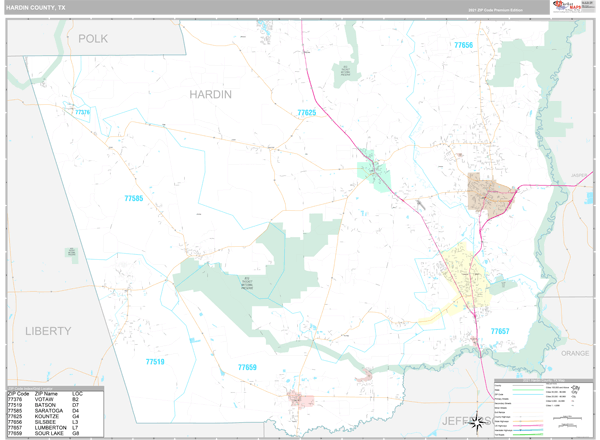This screenshot has height=440, width=600.
Task: Click ZIP code 77625 label on map
Action: 306,113
